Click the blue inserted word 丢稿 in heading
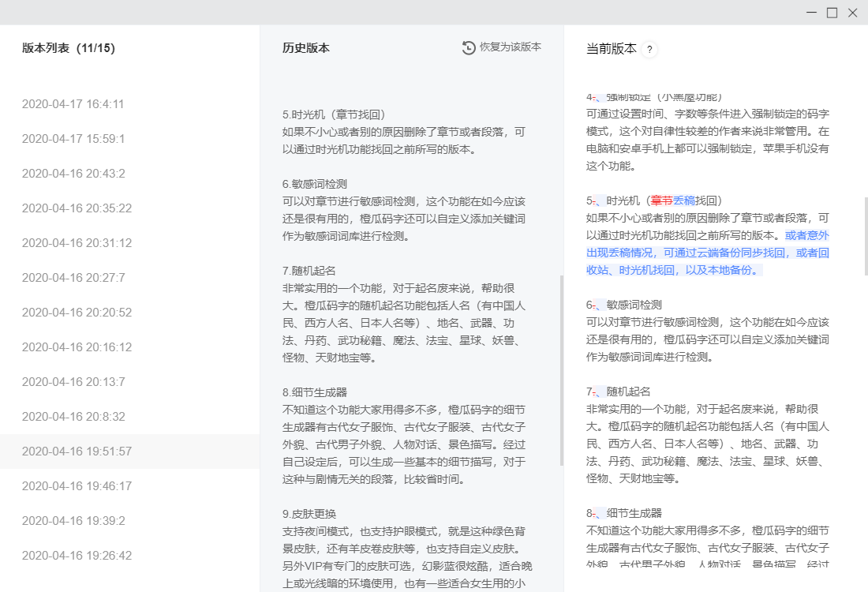 point(684,200)
